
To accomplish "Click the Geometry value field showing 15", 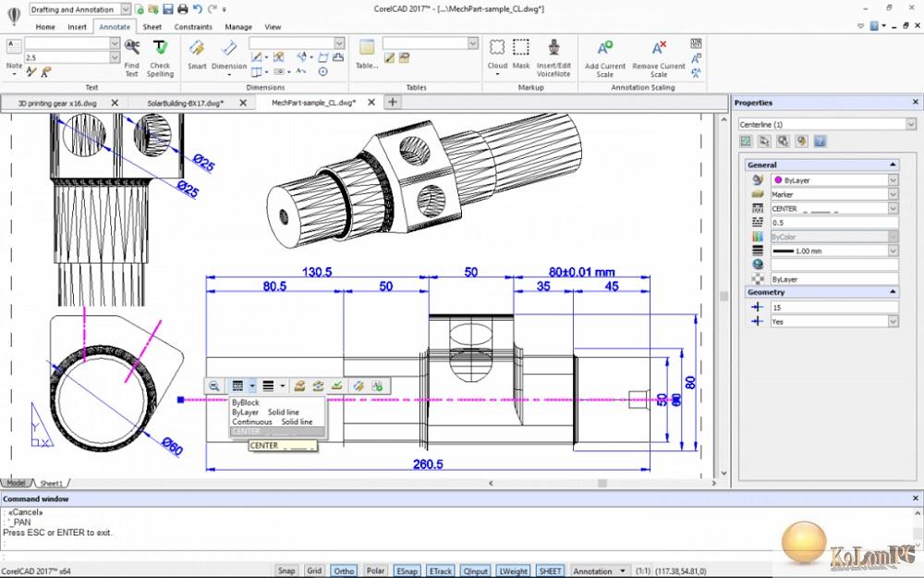I will (834, 307).
